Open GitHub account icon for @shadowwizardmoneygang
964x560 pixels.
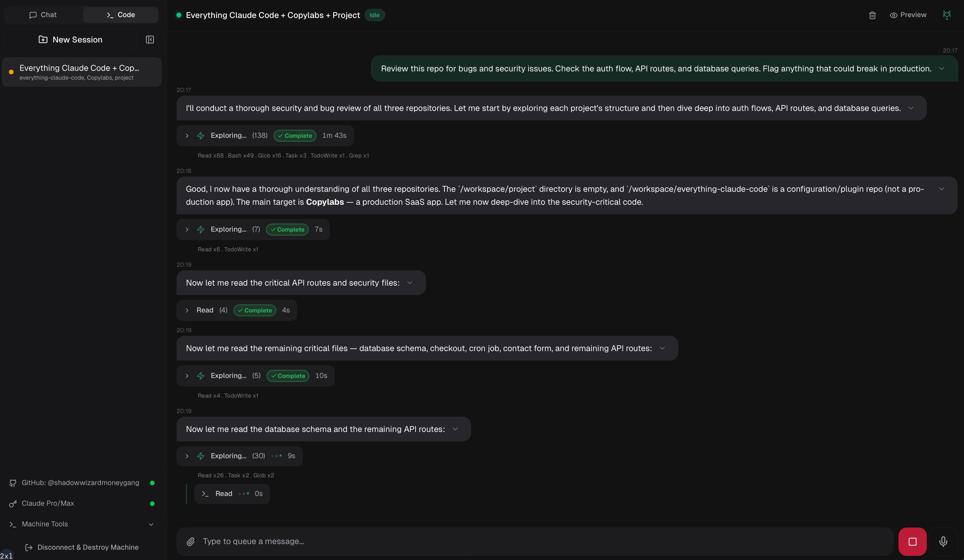tap(13, 483)
